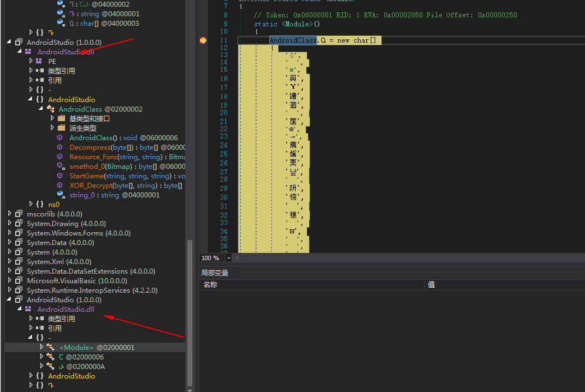Expand the 派生类型 folder

(x=52, y=128)
